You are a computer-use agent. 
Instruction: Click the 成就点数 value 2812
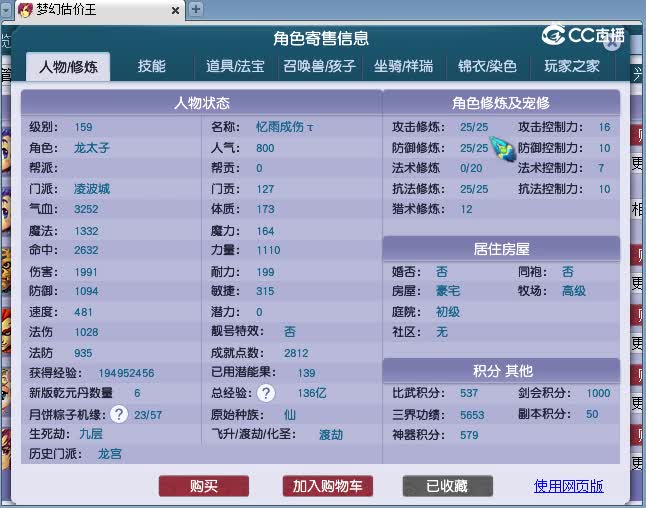(296, 353)
